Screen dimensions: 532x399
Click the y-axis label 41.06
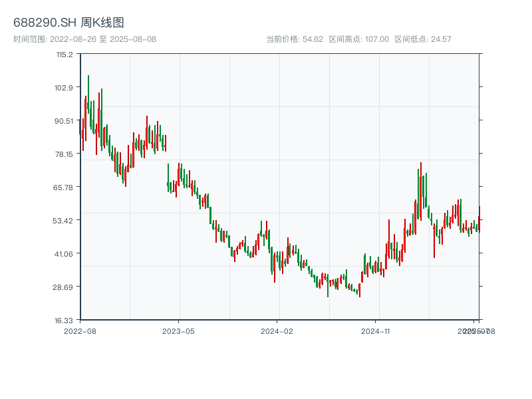tap(64, 254)
